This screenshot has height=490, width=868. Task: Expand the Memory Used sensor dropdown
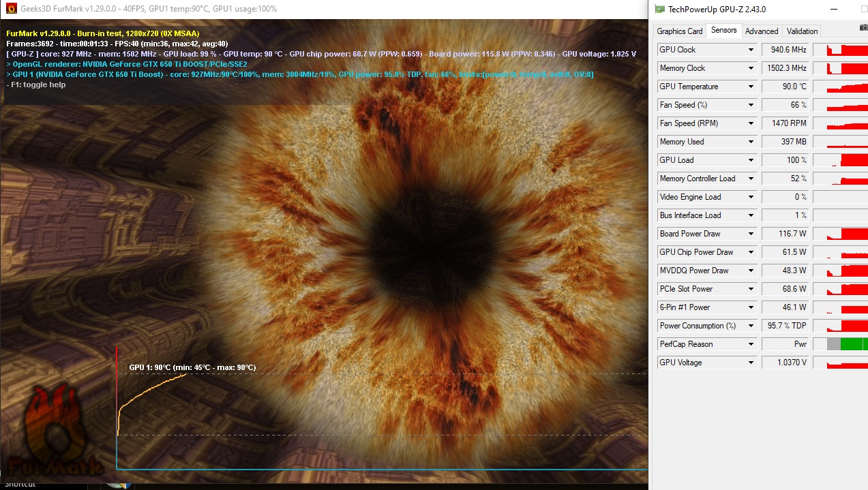coord(751,142)
